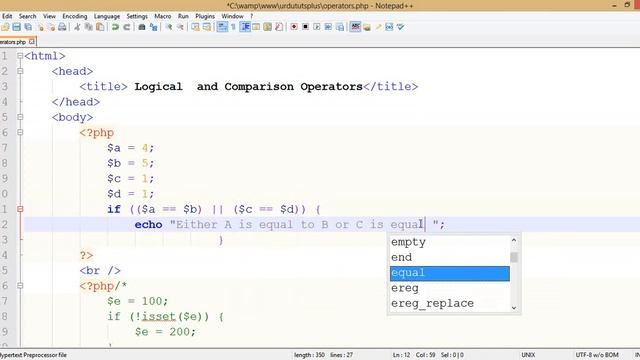Image resolution: width=640 pixels, height=360 pixels.
Task: Toggle Show All Characters icon
Action: 233,27
